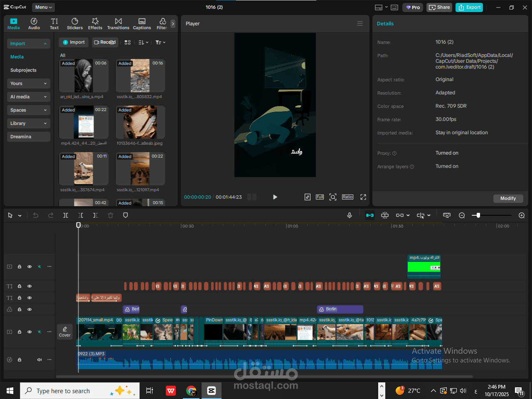This screenshot has width=532, height=399.
Task: Open the select tool mode dropdown arrow
Action: pyautogui.click(x=20, y=216)
